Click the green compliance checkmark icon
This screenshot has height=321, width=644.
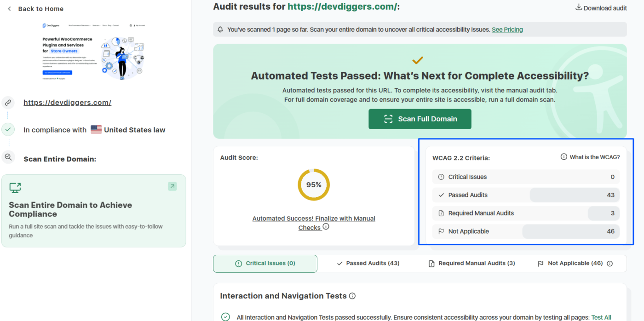8,130
